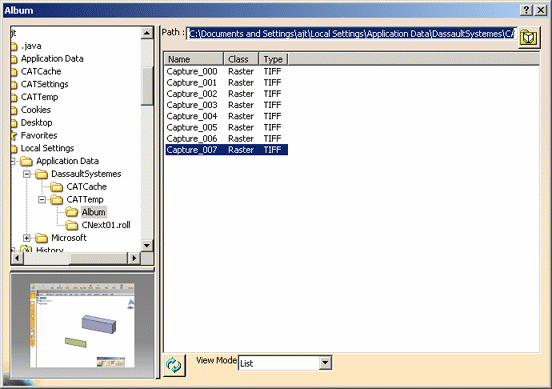552x389 pixels.
Task: Click the tree scroll up arrow
Action: [x=147, y=33]
